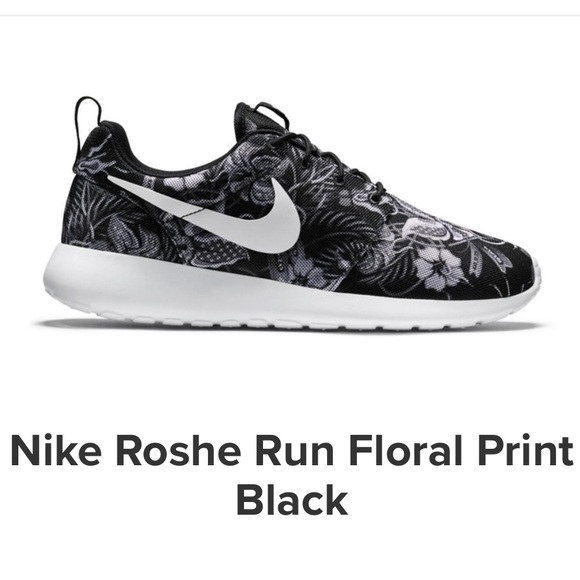This screenshot has height=580, width=580.
Task: Click the word "Floral" in title
Action: click(x=406, y=451)
